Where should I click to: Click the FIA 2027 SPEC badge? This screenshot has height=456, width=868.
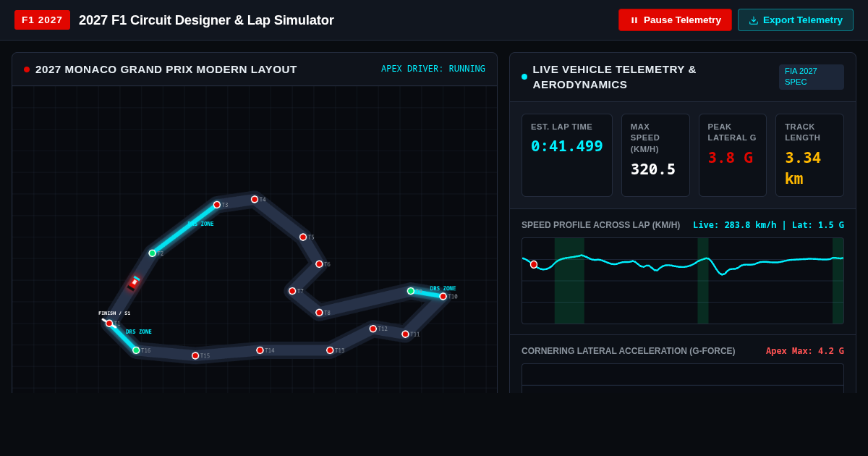[x=812, y=77]
